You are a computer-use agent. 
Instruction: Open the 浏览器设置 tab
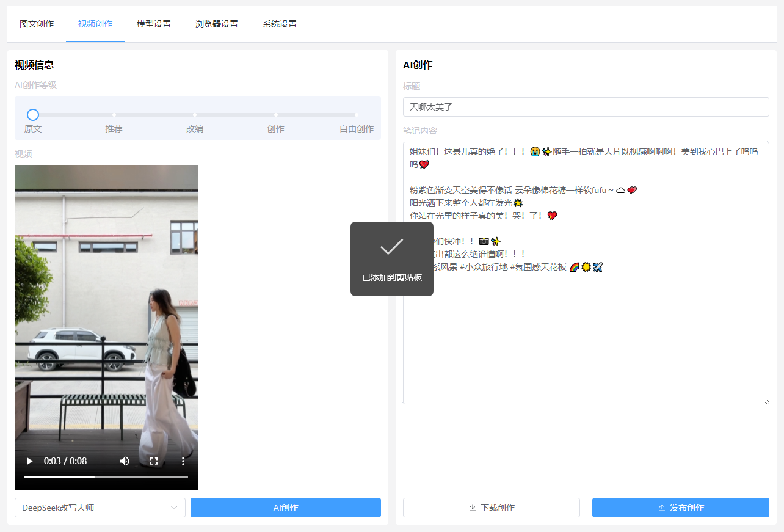click(217, 23)
